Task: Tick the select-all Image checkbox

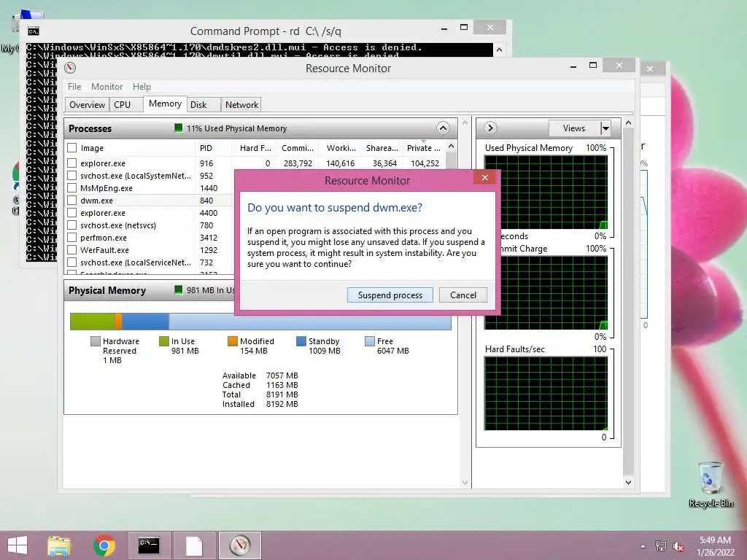Action: [x=72, y=147]
